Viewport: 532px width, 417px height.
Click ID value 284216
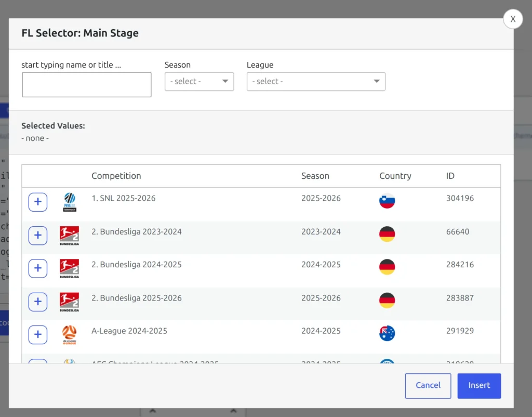tap(460, 265)
